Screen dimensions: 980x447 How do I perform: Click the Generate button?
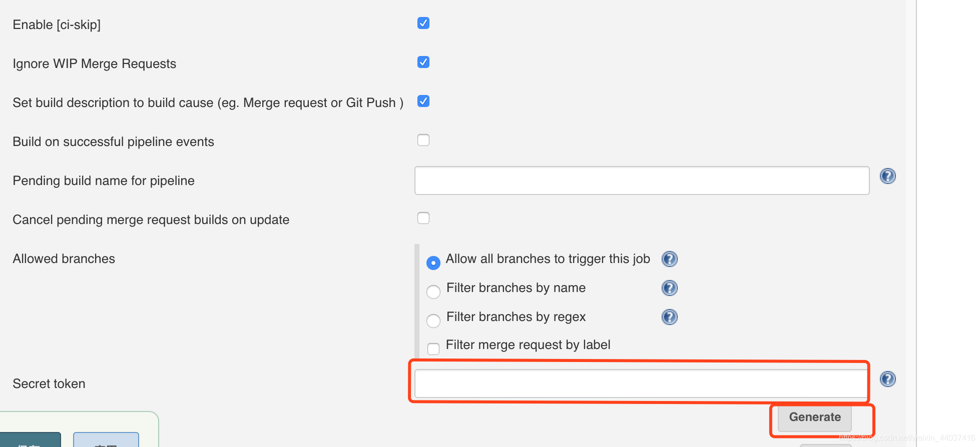click(815, 417)
